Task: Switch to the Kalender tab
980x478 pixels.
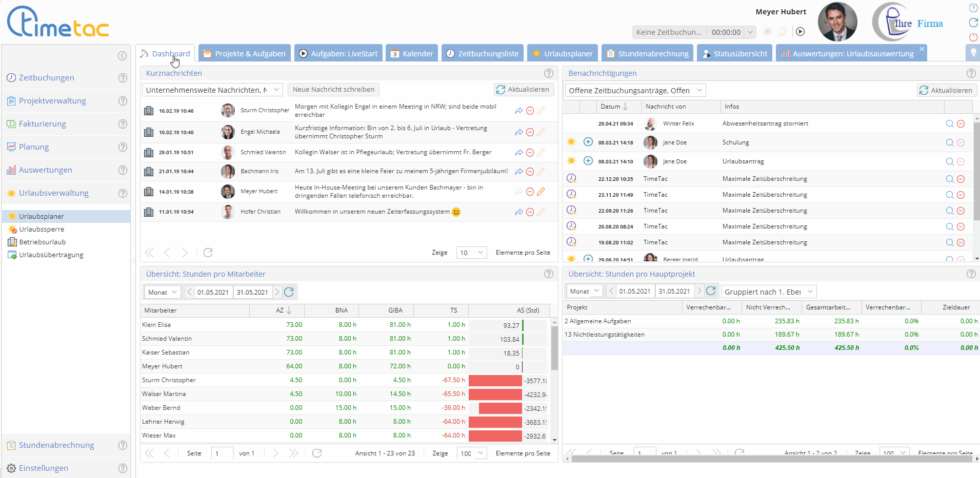Action: point(412,53)
